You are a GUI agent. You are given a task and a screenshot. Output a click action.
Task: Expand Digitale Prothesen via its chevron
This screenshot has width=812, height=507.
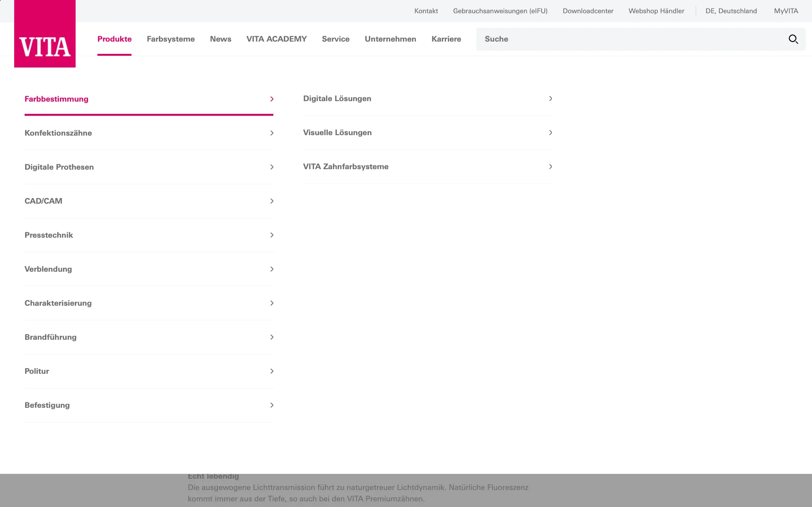pyautogui.click(x=272, y=167)
